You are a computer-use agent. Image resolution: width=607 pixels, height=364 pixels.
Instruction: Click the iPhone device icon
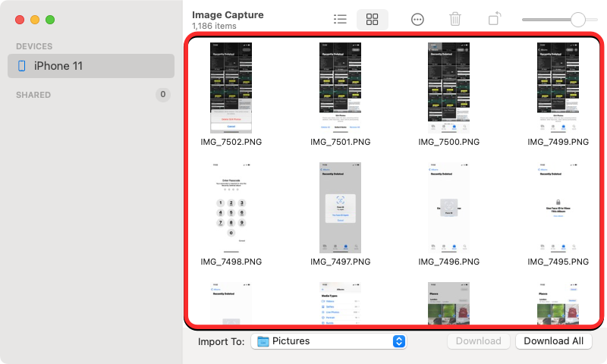[21, 66]
